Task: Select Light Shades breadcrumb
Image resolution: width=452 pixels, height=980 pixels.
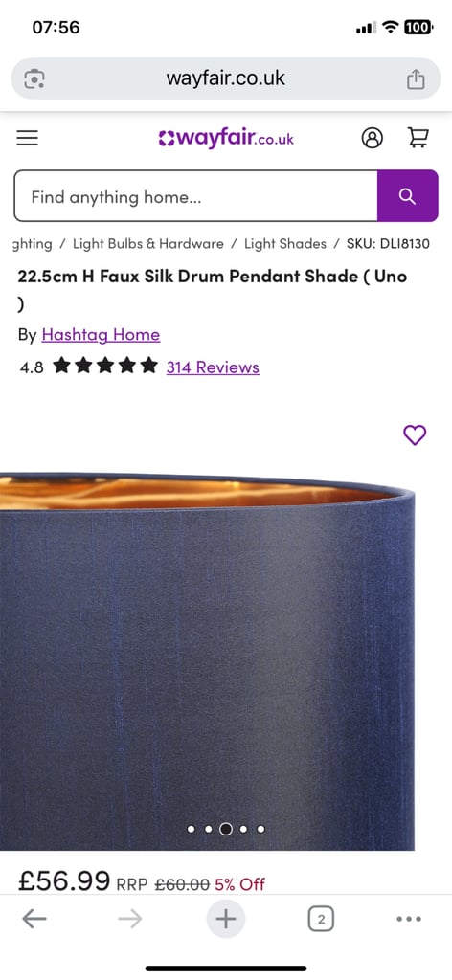Action: click(285, 244)
